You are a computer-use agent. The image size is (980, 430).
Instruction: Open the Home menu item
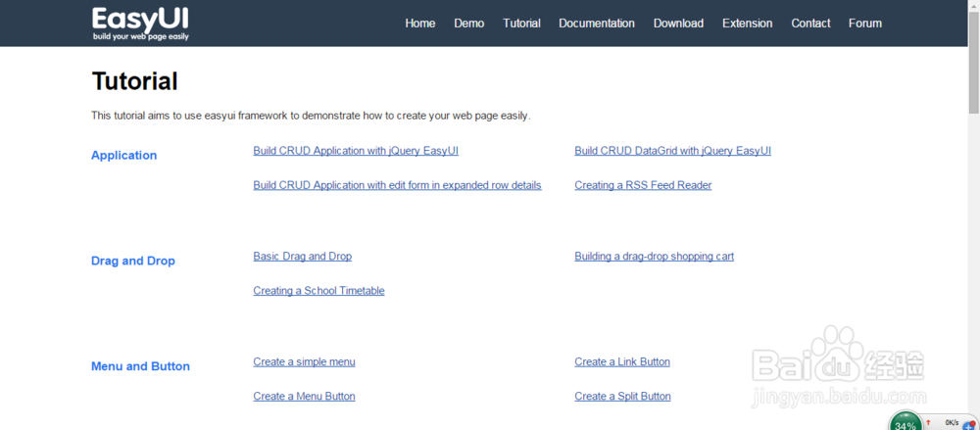click(420, 24)
